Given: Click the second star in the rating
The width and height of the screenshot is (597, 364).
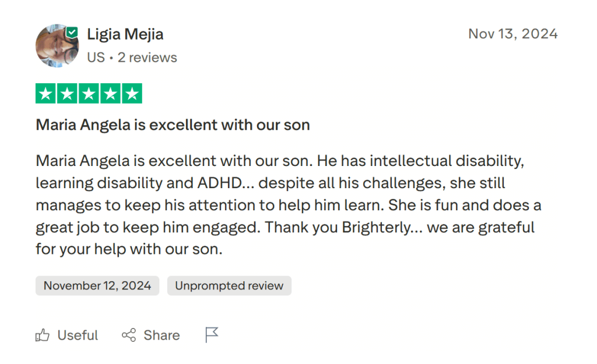Looking at the screenshot, I should 68,93.
